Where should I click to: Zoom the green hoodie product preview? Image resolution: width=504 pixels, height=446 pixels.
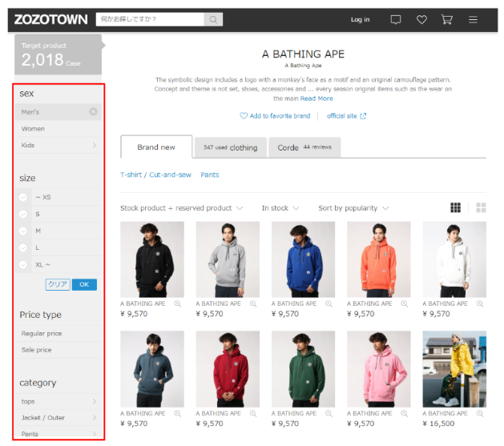(x=329, y=413)
